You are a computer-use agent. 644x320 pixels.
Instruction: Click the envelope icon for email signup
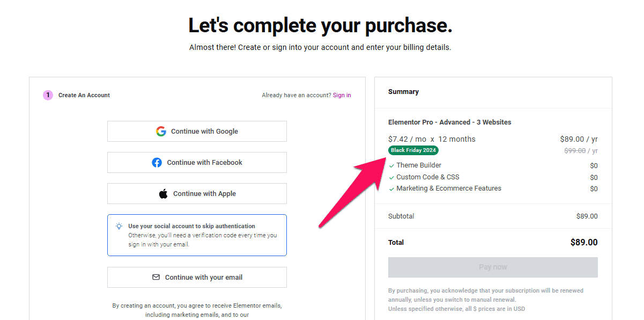tap(156, 278)
